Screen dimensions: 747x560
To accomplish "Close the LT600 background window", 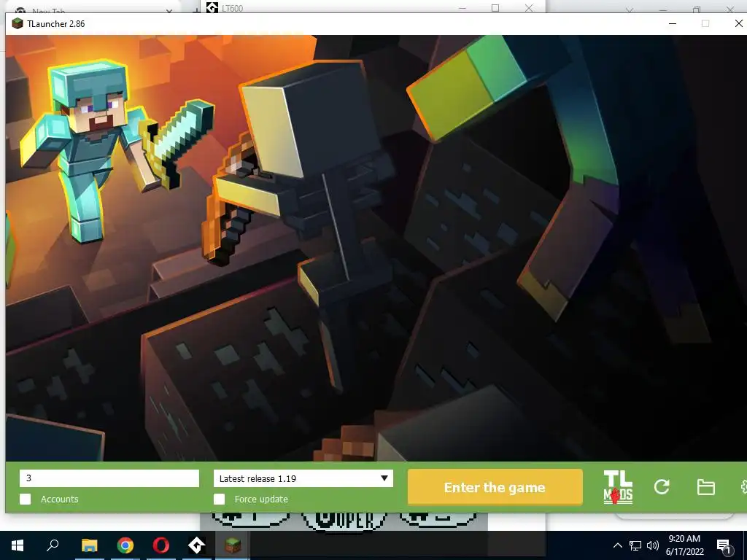I will click(529, 7).
